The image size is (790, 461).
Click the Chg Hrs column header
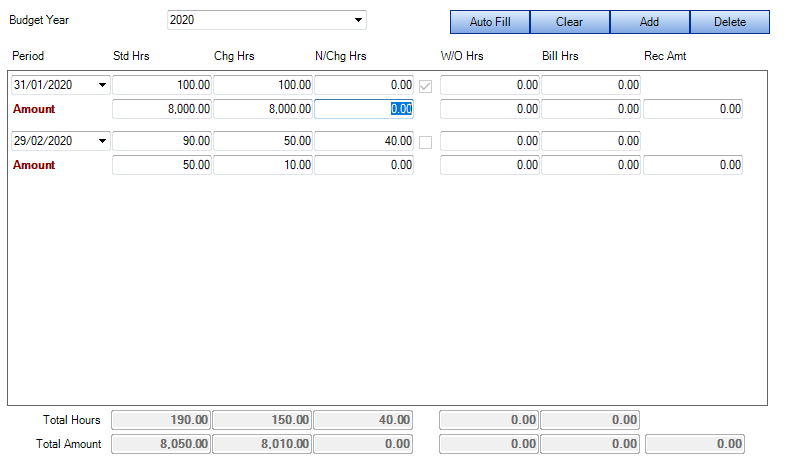tap(234, 56)
